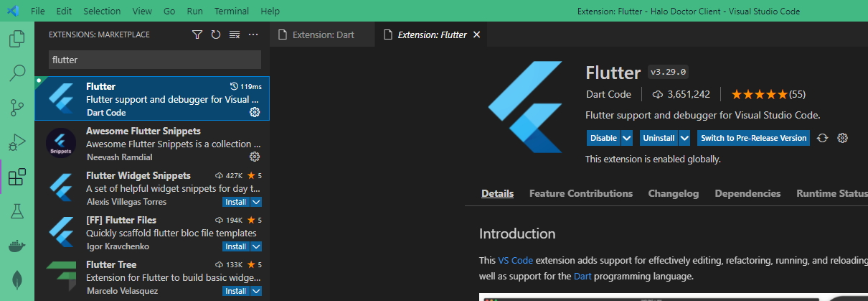Open the Terminal menu

(232, 11)
